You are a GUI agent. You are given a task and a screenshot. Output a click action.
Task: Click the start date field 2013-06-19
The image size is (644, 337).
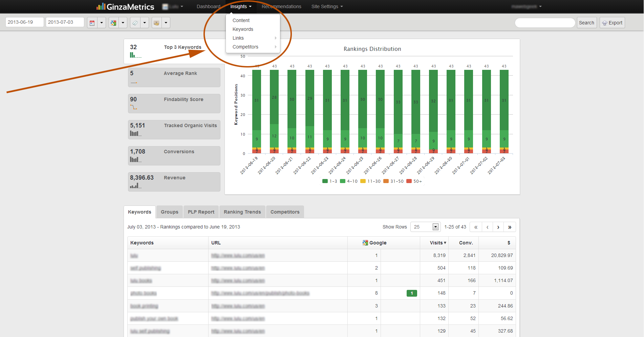(25, 22)
